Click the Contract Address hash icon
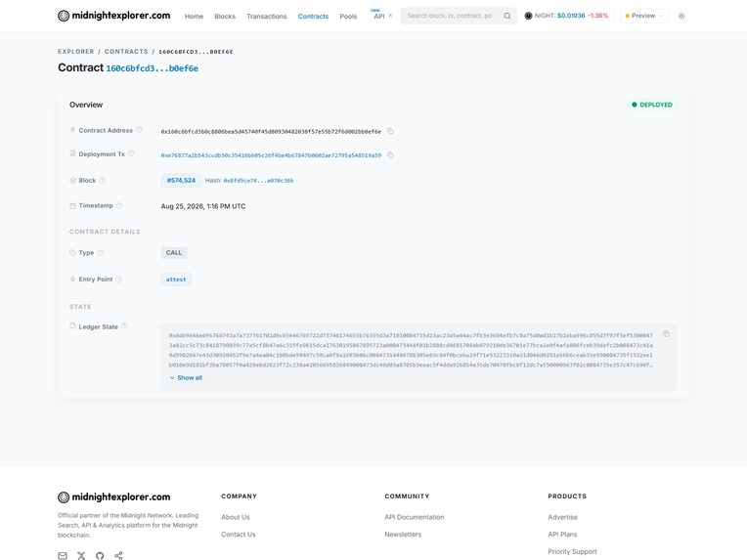747x560 pixels. tap(72, 130)
